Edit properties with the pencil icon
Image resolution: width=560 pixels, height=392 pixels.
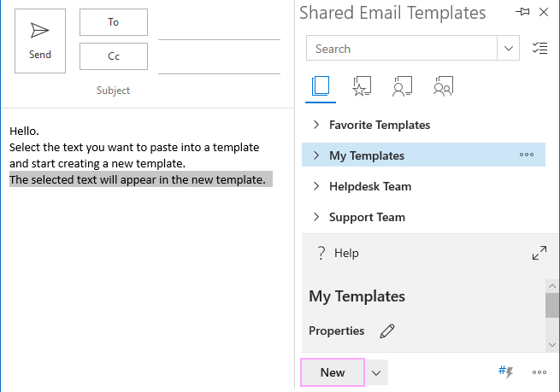(x=387, y=331)
